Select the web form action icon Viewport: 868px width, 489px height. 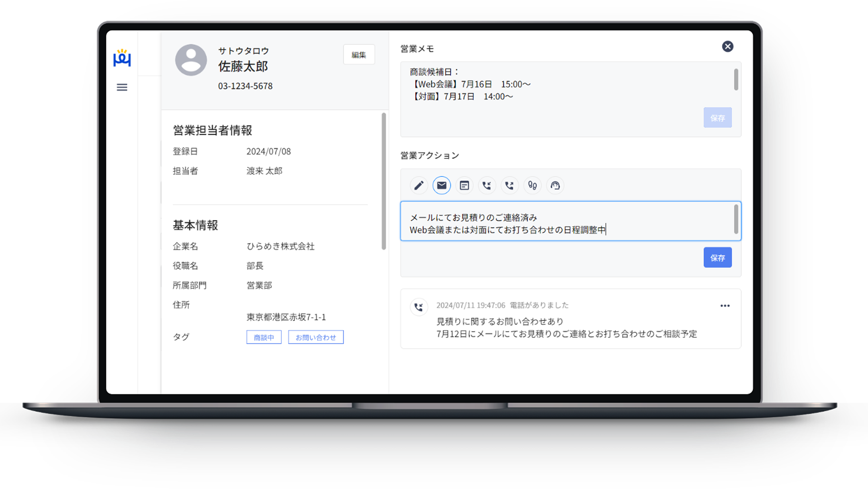click(x=465, y=185)
